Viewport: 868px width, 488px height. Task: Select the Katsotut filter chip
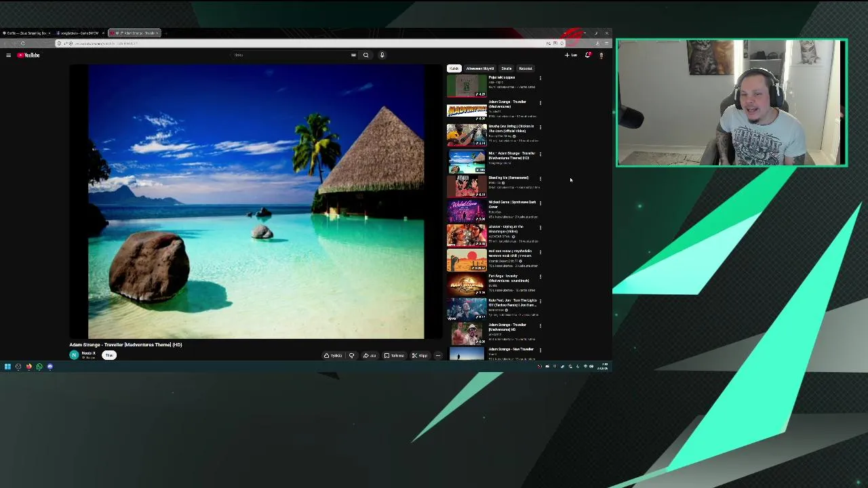[x=526, y=68]
